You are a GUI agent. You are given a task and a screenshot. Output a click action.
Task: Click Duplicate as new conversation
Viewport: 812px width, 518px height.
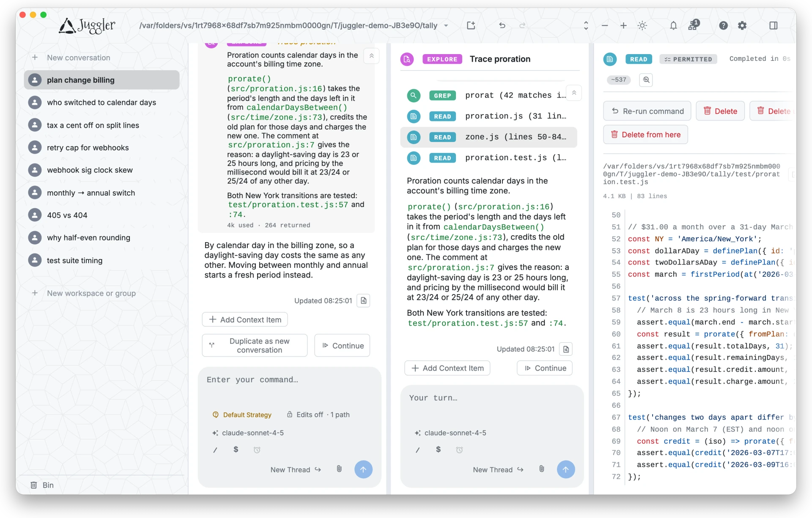[255, 345]
